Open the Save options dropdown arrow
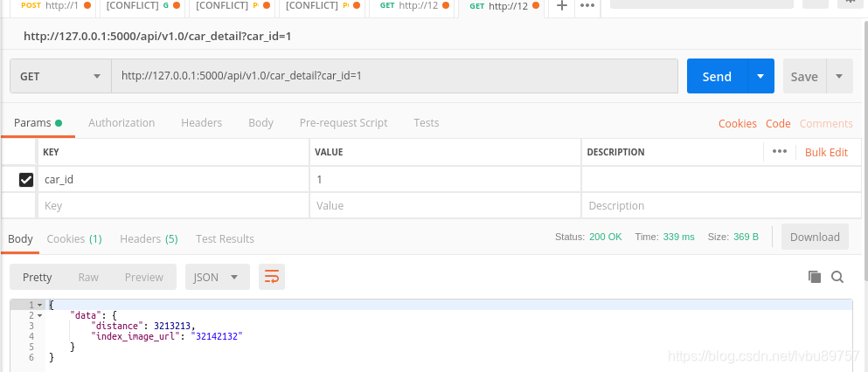This screenshot has height=372, width=868. [840, 76]
